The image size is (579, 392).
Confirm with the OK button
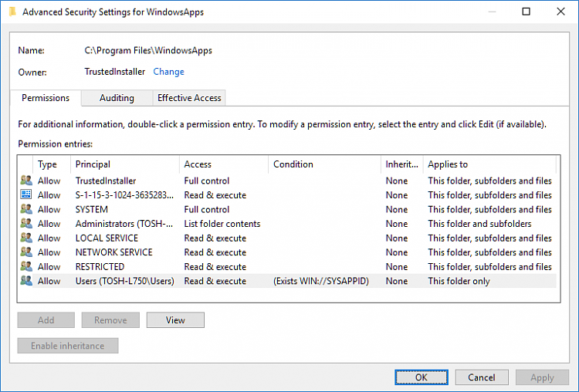pos(422,377)
